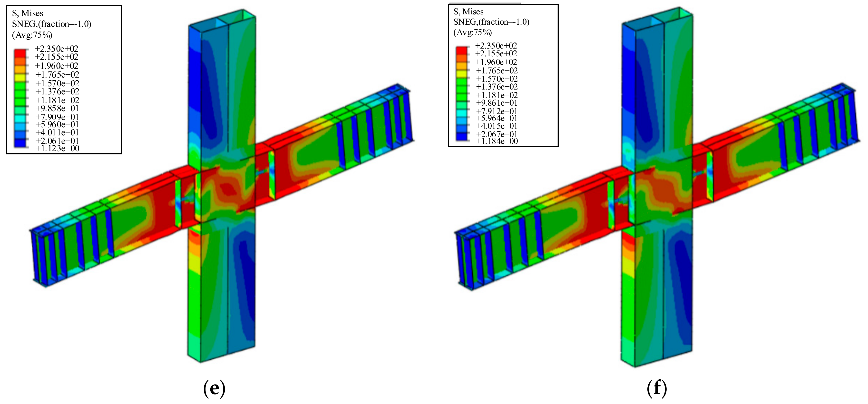This screenshot has height=404, width=868.
Task: Click 'S, Mises' title in right legend
Action: (x=468, y=12)
